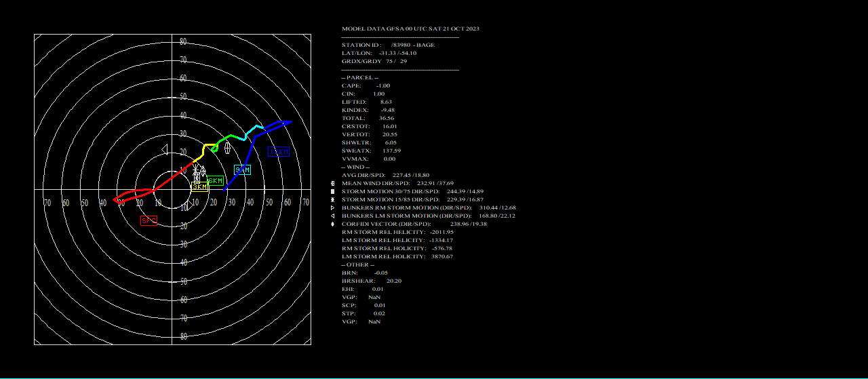Viewport: 868px width, 379px height.
Task: Select the RM STORM REL HOLICITY line
Action: pos(397,248)
